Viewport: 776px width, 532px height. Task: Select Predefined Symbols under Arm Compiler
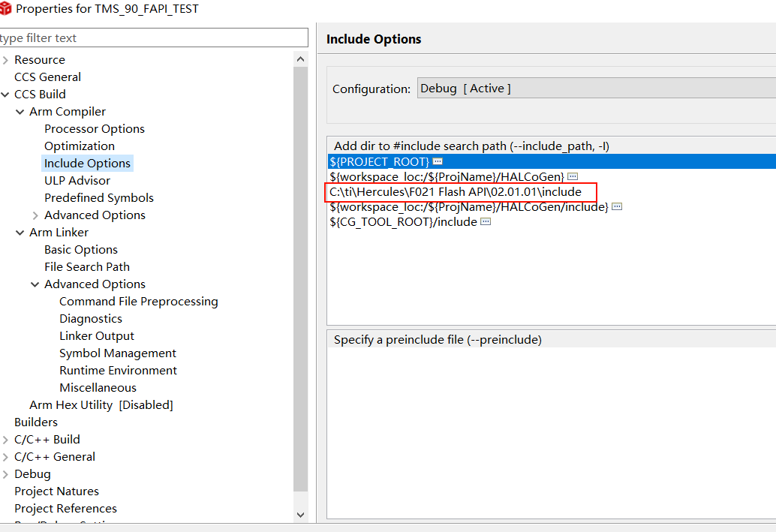click(98, 198)
